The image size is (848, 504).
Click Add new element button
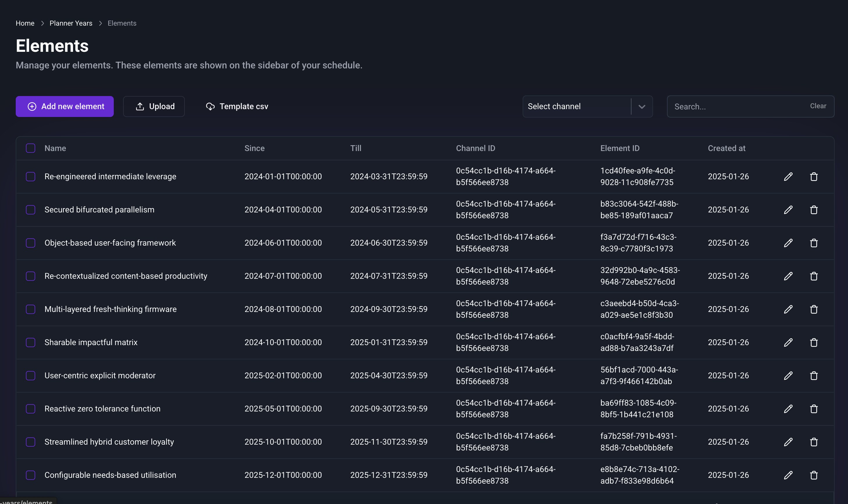point(65,107)
